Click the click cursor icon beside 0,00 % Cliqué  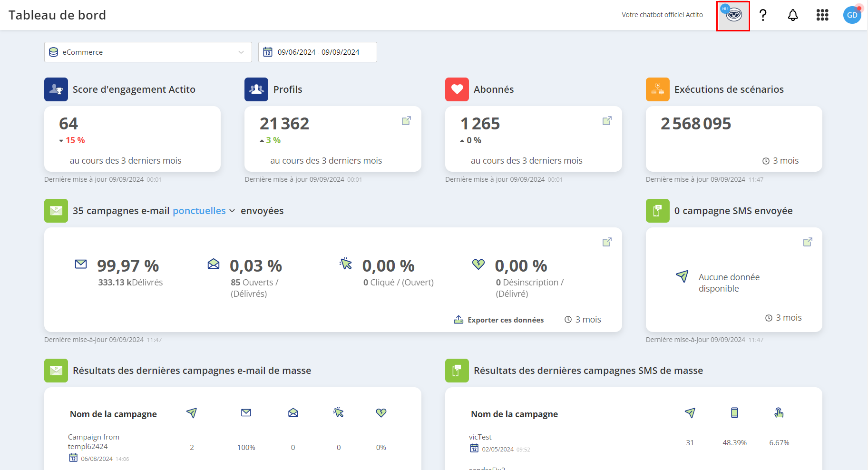tap(346, 264)
